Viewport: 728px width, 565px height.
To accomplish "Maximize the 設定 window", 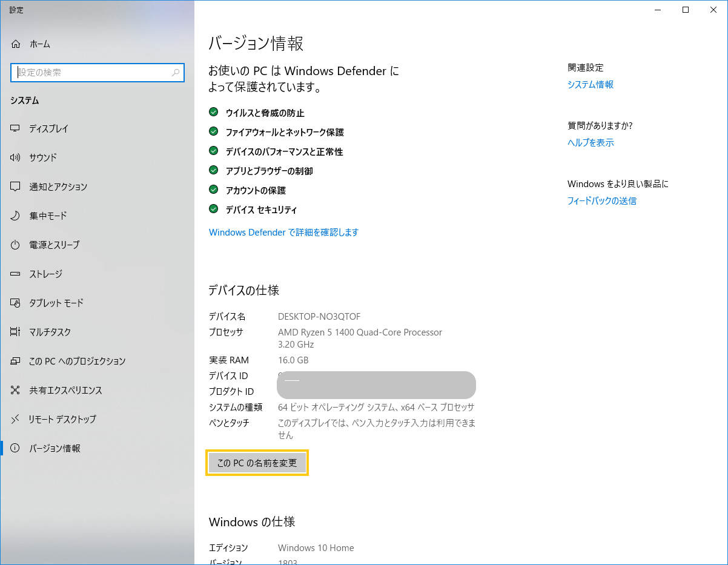I will [x=686, y=10].
